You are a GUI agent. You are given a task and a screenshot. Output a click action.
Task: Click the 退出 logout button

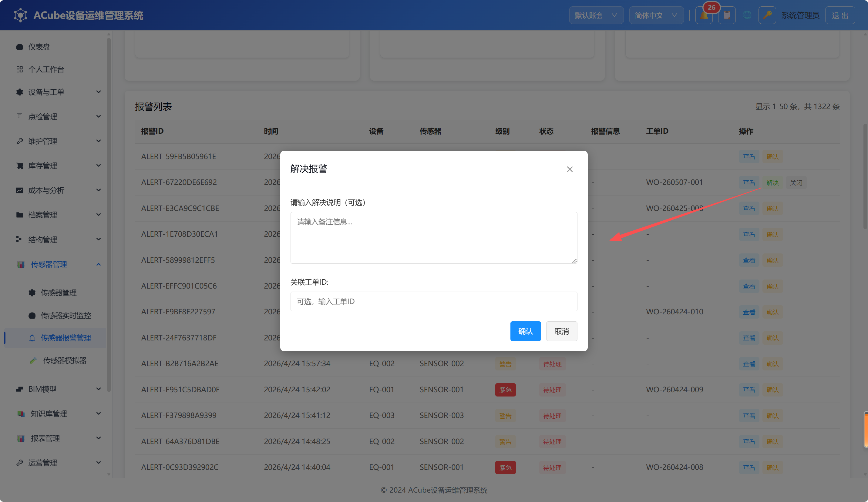840,15
